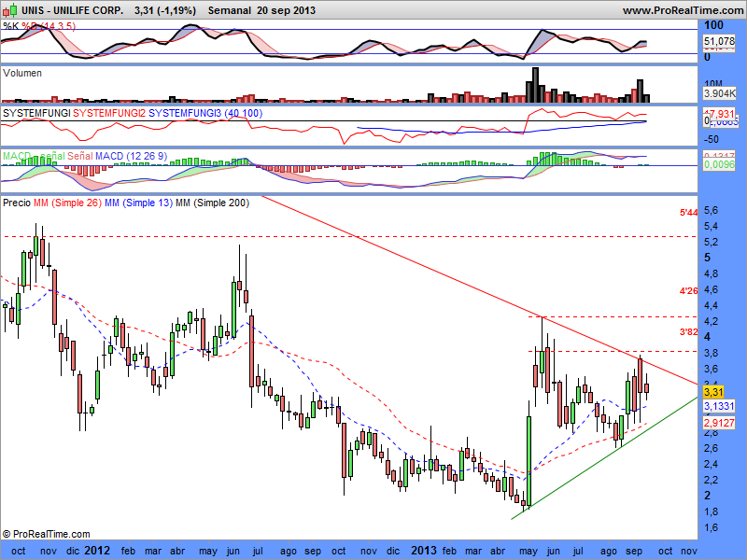Select the red 5'44 level label
Viewport: 747px width, 560px height.
pos(688,213)
